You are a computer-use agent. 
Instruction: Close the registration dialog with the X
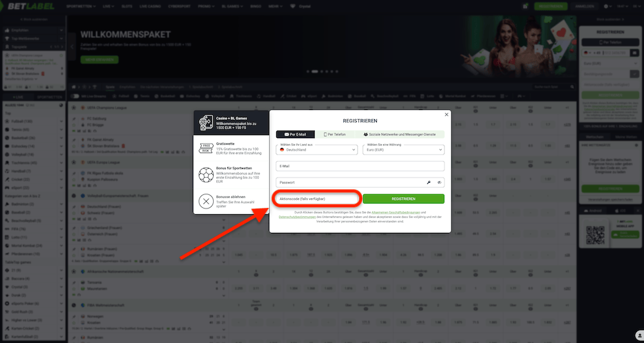446,115
